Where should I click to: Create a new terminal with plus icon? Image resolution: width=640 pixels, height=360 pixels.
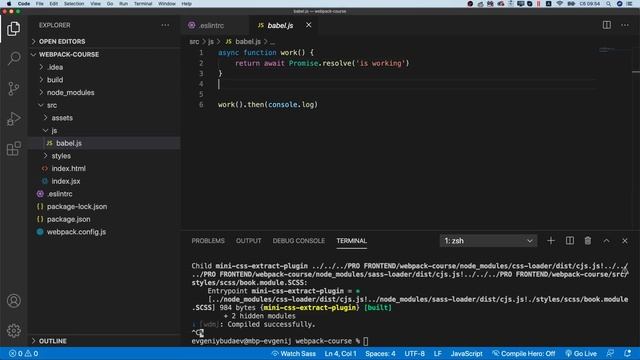pos(551,241)
